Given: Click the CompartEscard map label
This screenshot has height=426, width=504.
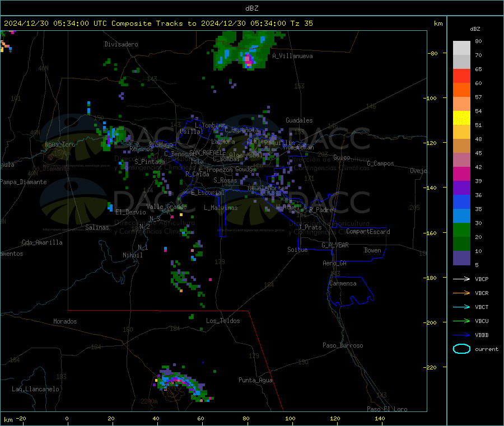Looking at the screenshot, I should coord(368,232).
